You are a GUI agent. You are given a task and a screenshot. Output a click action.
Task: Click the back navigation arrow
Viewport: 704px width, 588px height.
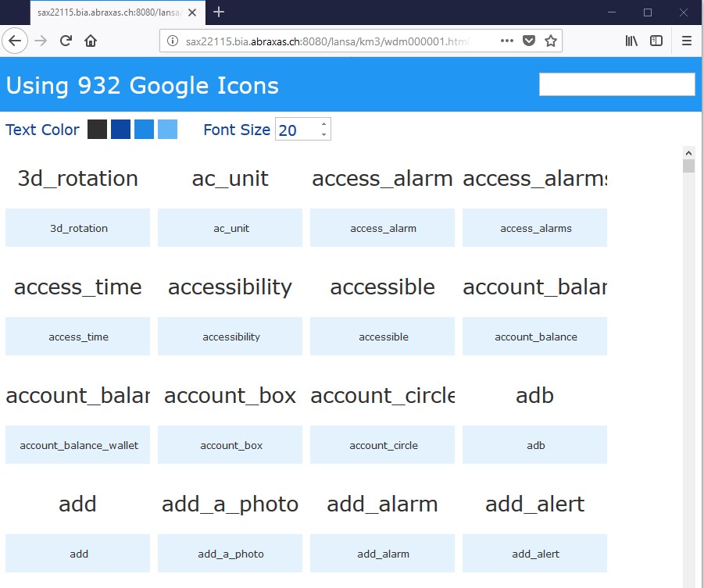[16, 41]
